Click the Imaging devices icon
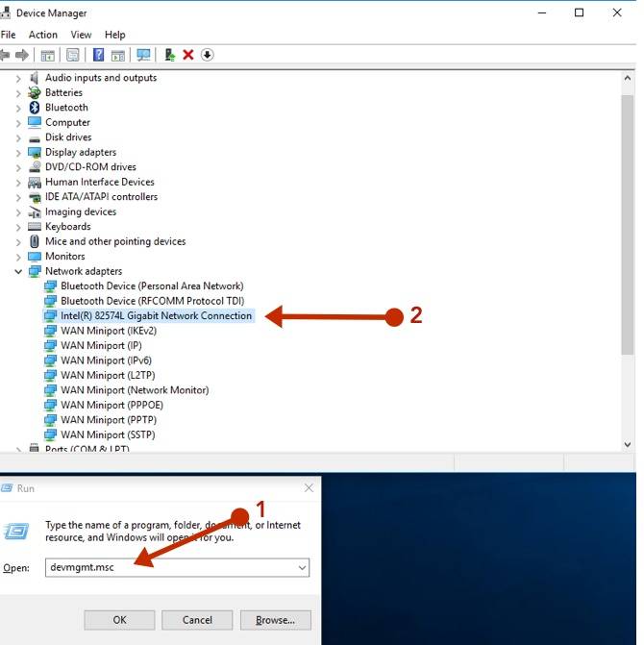The height and width of the screenshot is (645, 644). pyautogui.click(x=35, y=211)
